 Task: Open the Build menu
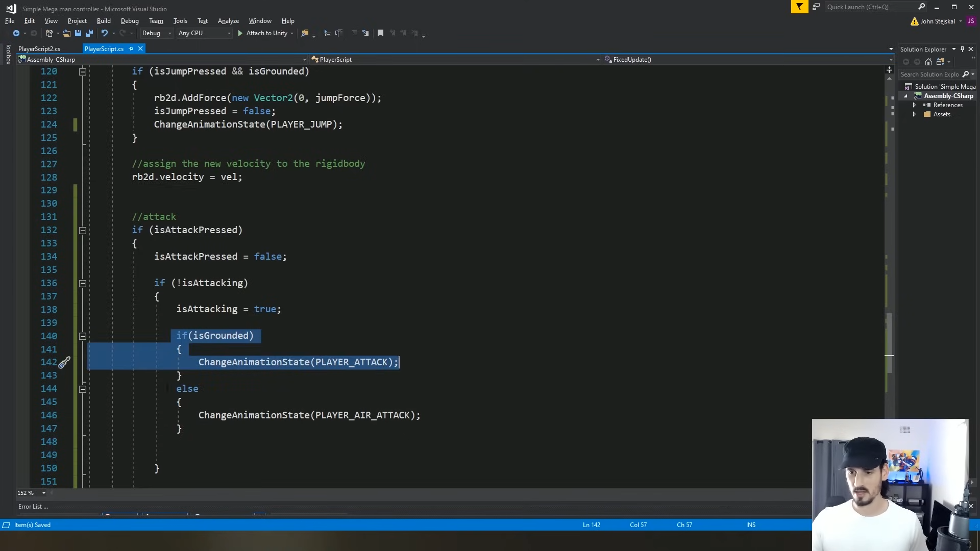tap(104, 21)
